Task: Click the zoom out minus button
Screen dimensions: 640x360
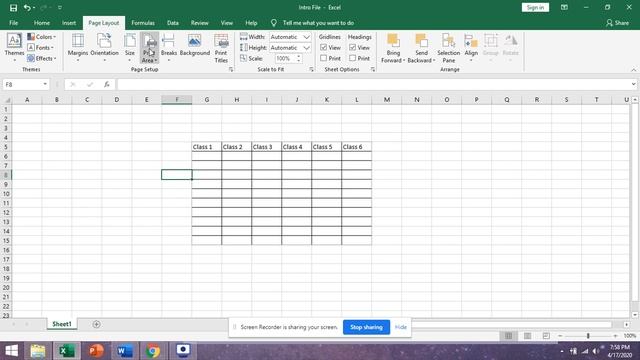Action: click(560, 336)
